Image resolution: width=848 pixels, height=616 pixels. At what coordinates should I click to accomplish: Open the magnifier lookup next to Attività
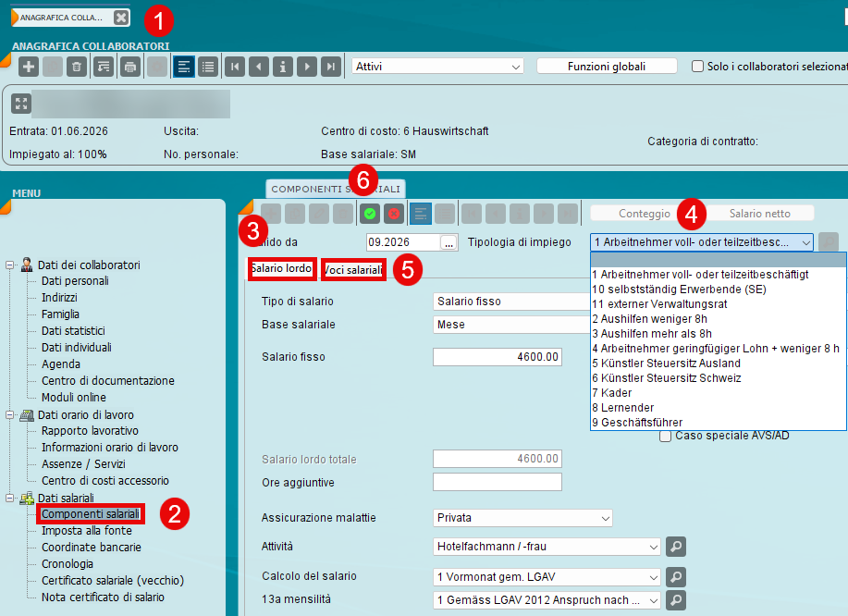point(676,547)
